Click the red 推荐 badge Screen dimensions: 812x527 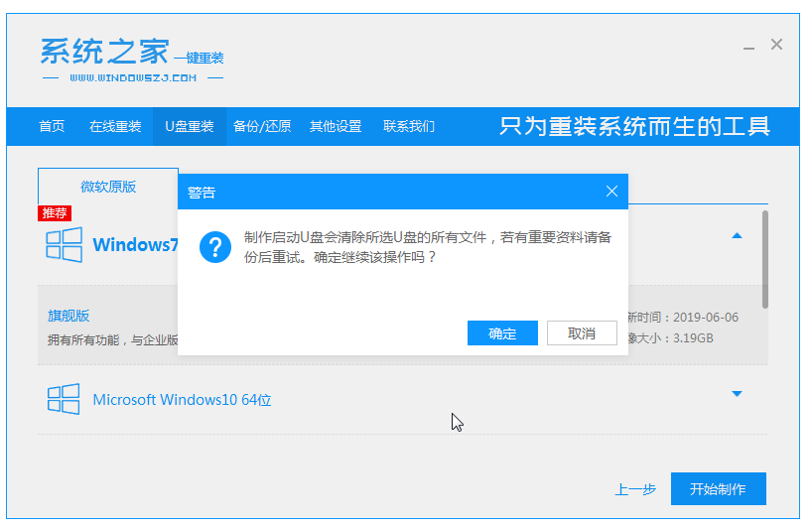click(x=55, y=212)
